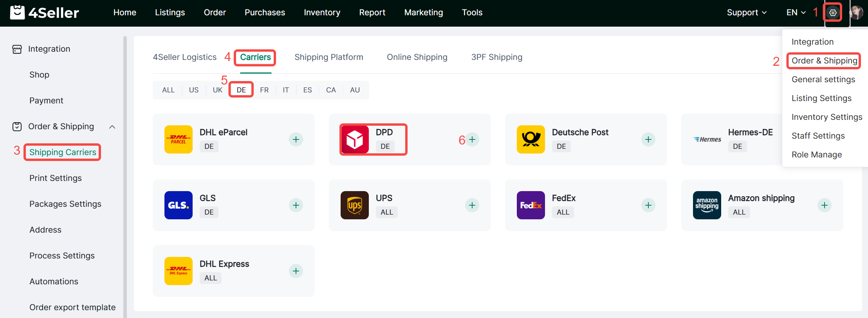Click the plus icon next to GLS
868x318 pixels.
[296, 205]
